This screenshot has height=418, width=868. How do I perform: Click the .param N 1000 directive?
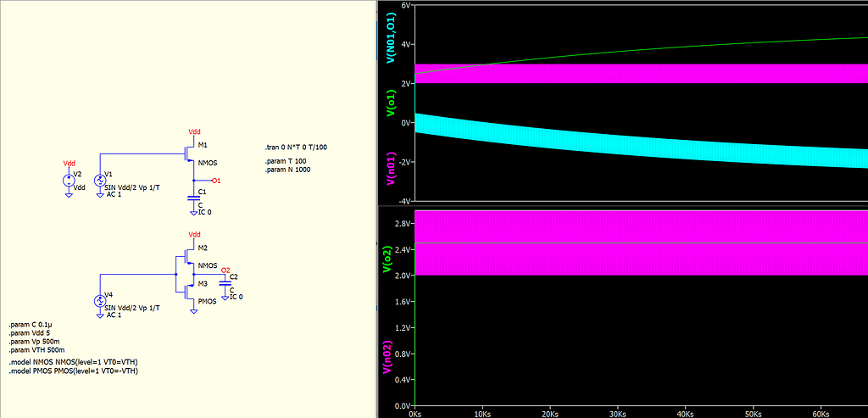click(287, 170)
